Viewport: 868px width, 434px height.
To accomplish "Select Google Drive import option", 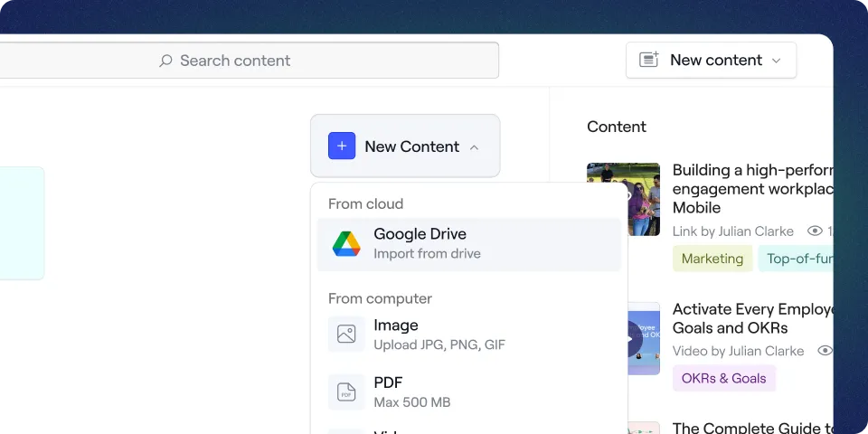I will click(469, 244).
